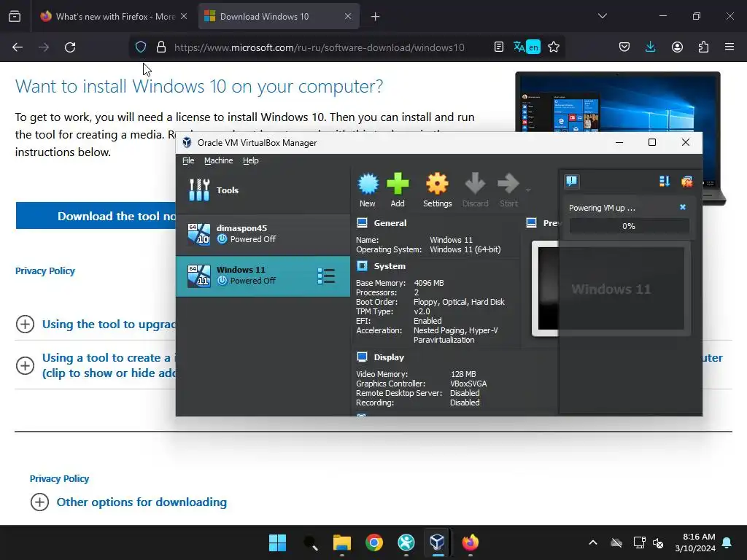
Task: Open taskbar Search
Action: (310, 542)
